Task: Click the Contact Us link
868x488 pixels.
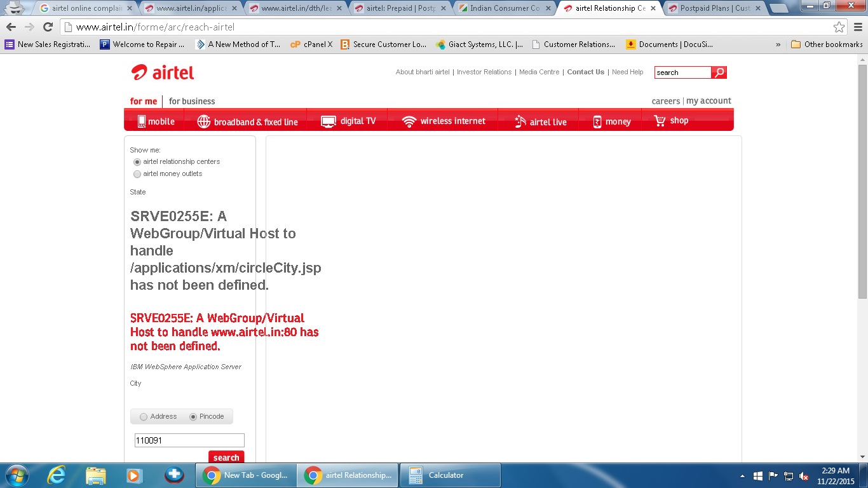Action: point(585,72)
